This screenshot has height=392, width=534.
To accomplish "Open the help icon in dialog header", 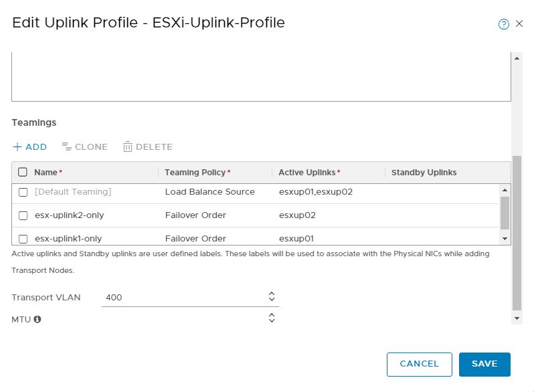I will coord(504,24).
